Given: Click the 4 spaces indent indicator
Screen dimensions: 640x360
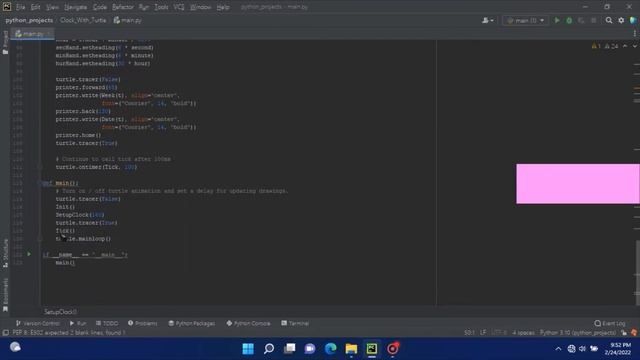Looking at the screenshot, I should tap(523, 333).
